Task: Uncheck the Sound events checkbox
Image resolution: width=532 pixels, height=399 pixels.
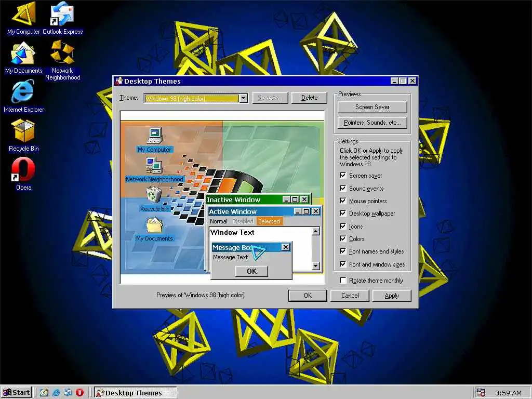Action: pos(343,188)
